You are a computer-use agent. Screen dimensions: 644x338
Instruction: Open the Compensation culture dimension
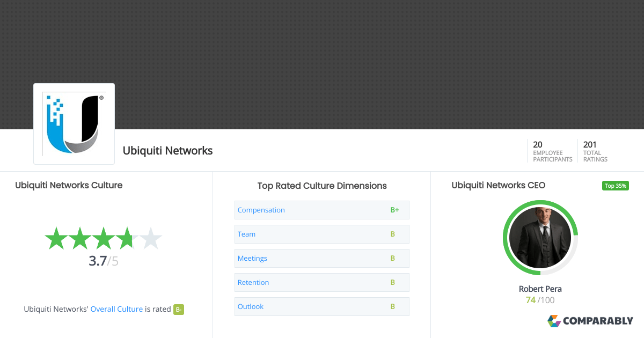coord(261,210)
